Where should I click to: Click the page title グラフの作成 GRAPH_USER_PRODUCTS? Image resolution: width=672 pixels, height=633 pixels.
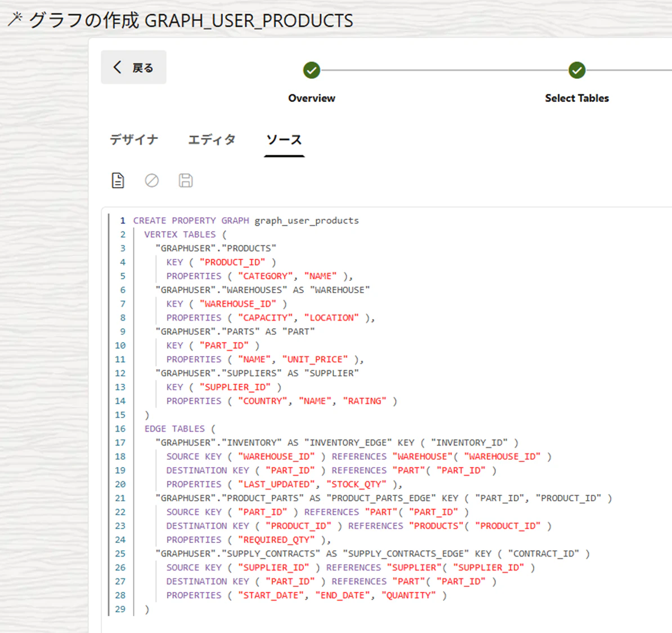(x=191, y=20)
